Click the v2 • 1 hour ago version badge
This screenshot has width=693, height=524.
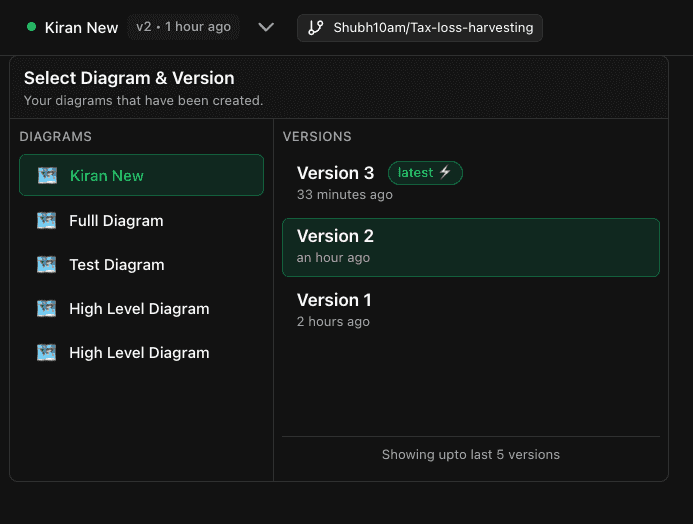coord(184,27)
